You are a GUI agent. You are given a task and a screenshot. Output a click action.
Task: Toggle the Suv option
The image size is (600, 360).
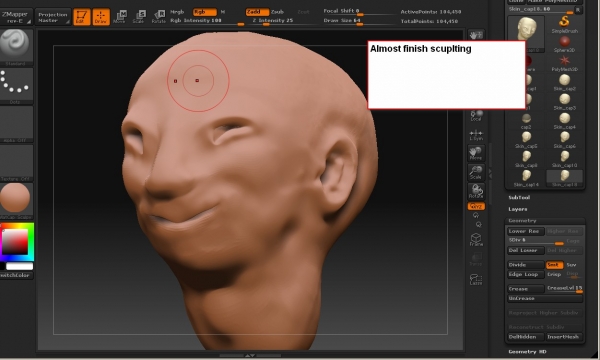572,265
